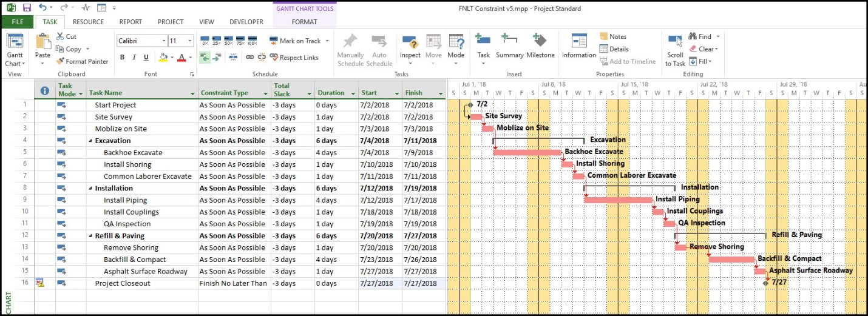
Task: Switch to the RESOURCE ribbon tab
Action: pos(88,22)
